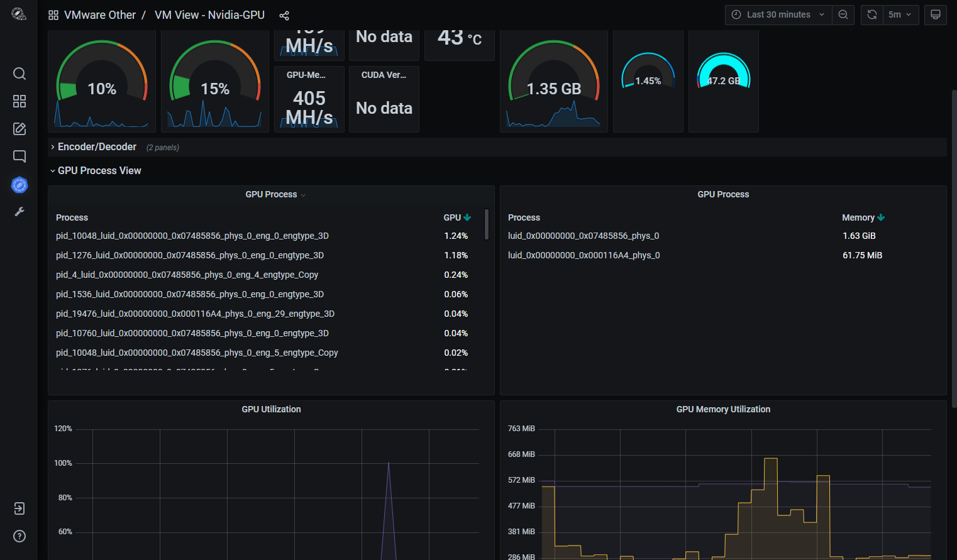Click the GPU process table scrollbar

pos(487,224)
